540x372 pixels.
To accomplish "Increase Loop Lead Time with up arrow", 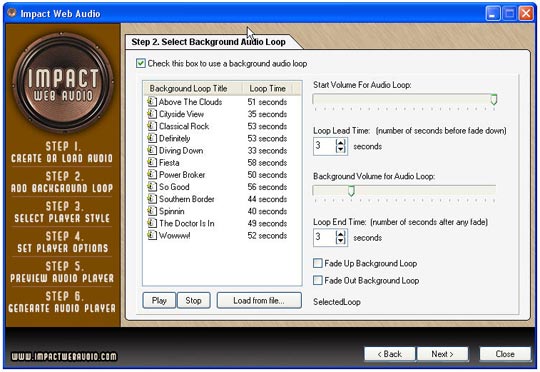I will tap(341, 143).
